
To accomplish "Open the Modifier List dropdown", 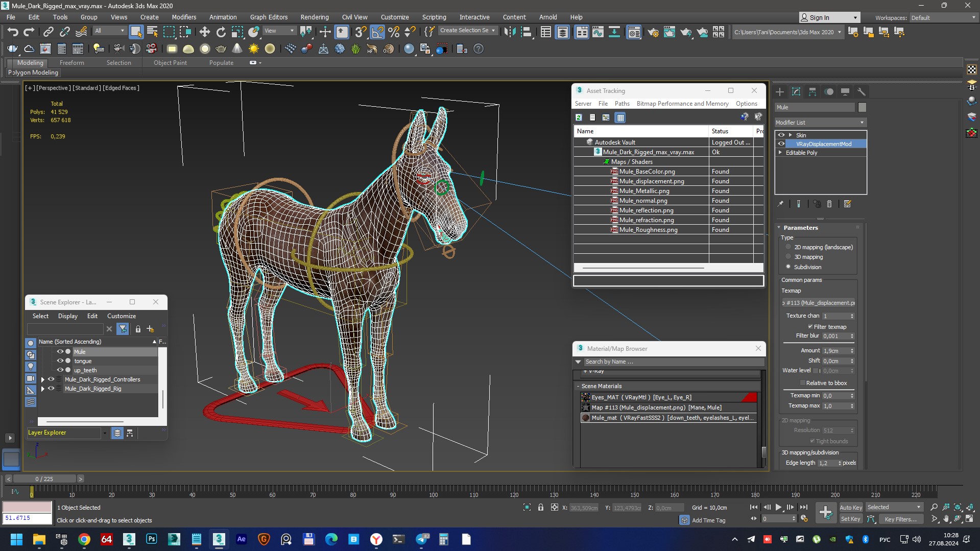I will pyautogui.click(x=820, y=123).
